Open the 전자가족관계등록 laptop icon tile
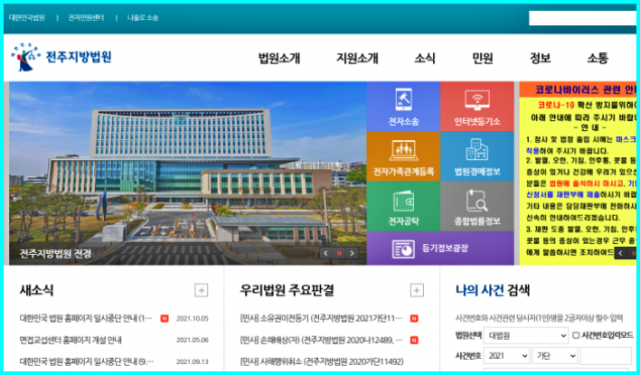The height and width of the screenshot is (375, 640). pos(403,156)
